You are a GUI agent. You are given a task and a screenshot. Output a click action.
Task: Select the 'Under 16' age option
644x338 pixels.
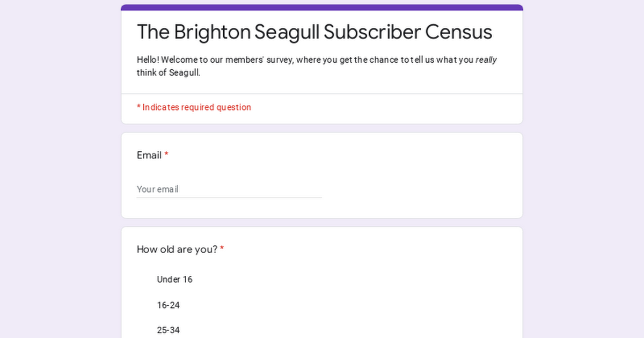[174, 280]
